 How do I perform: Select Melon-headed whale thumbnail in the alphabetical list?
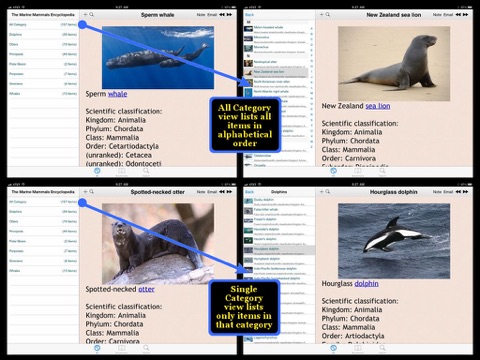click(x=248, y=29)
